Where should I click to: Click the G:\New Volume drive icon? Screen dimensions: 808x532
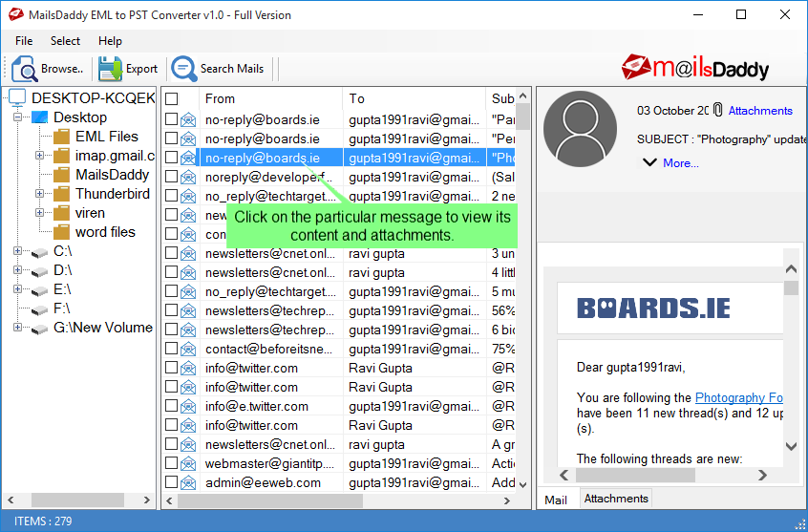click(x=40, y=329)
